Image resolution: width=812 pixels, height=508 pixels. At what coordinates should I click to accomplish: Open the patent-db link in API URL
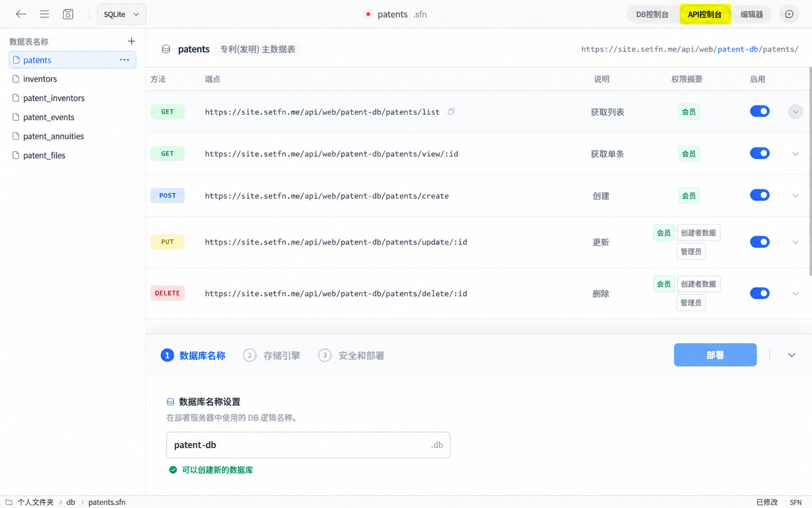[738, 49]
